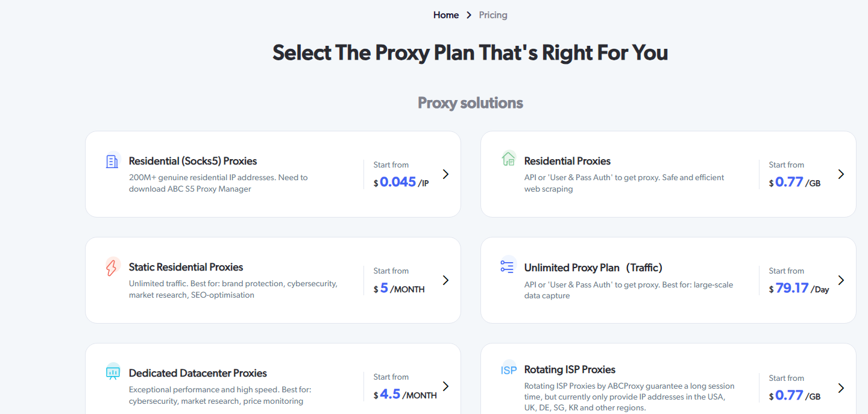868x414 pixels.
Task: Click the Pricing breadcrumb item
Action: (x=493, y=15)
